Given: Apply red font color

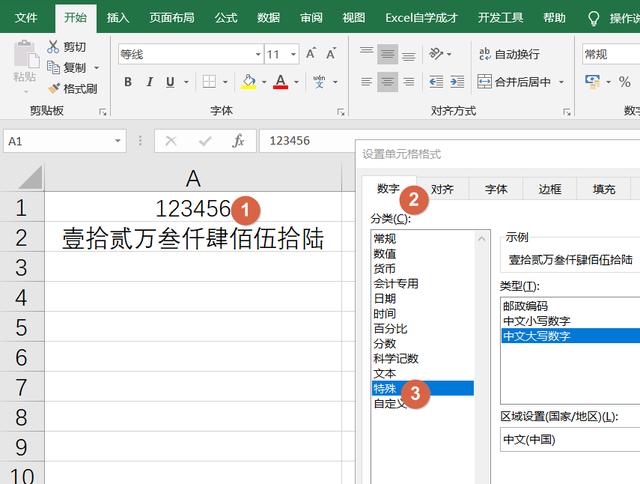Looking at the screenshot, I should click(280, 82).
